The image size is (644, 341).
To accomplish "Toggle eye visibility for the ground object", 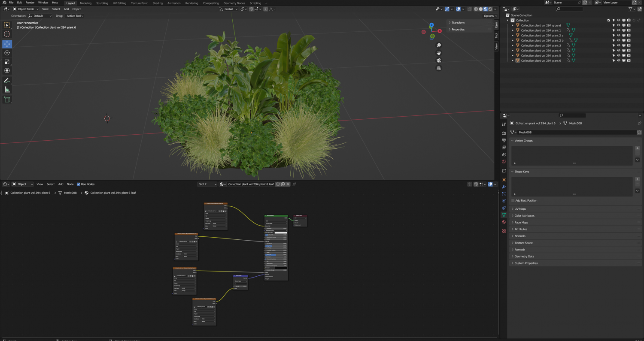I will [619, 25].
